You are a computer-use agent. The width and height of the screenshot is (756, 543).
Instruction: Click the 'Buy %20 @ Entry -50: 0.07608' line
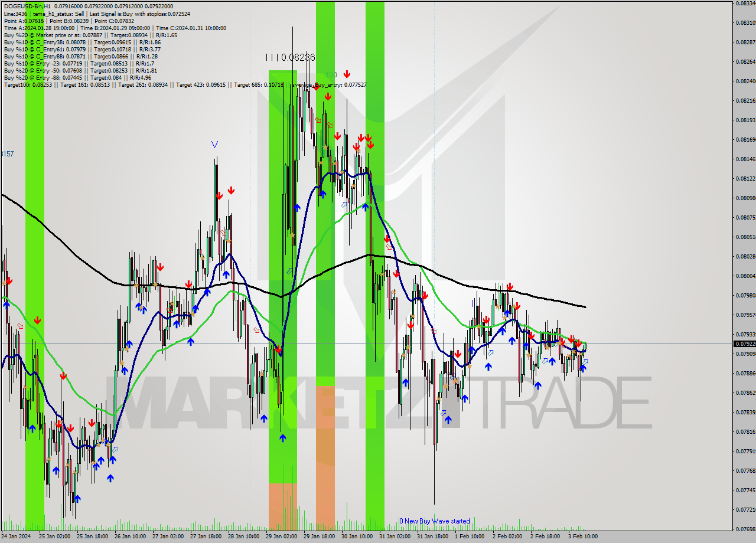tap(43, 70)
